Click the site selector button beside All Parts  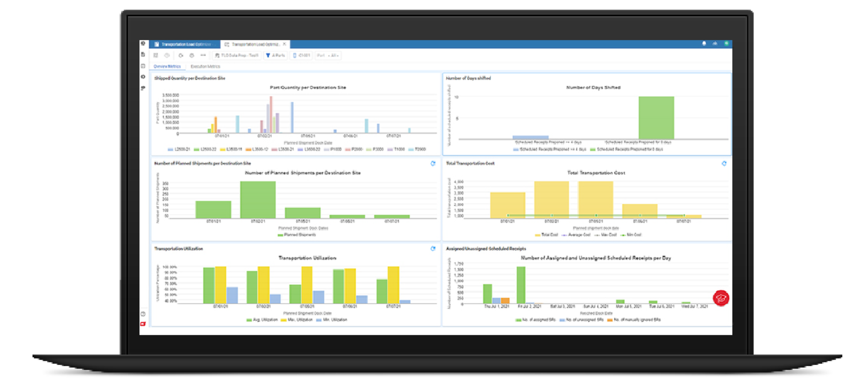pos(302,56)
